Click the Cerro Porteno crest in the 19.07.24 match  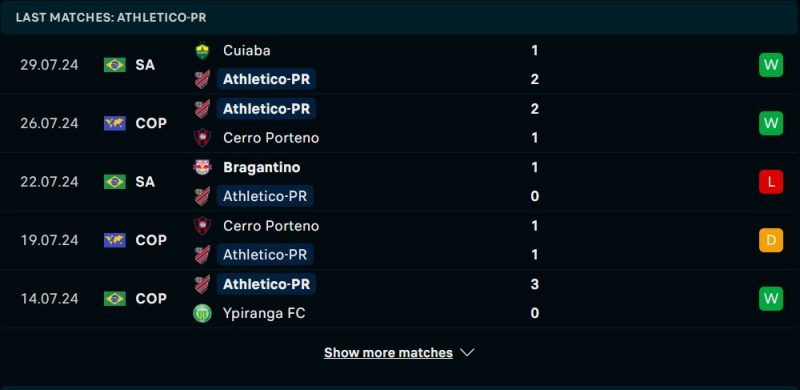click(x=203, y=226)
